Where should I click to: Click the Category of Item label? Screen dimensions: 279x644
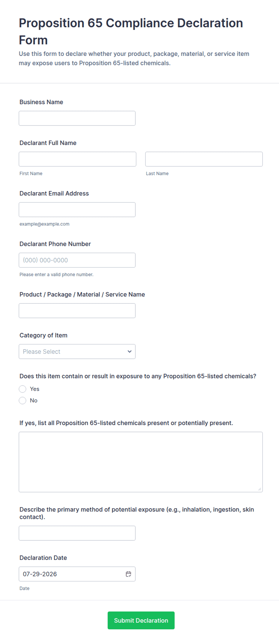pyautogui.click(x=43, y=335)
